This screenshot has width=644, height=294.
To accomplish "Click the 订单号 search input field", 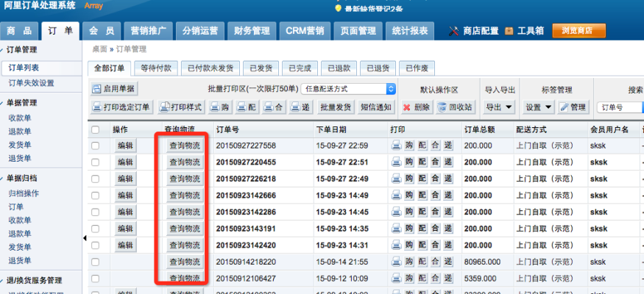I will pos(620,107).
